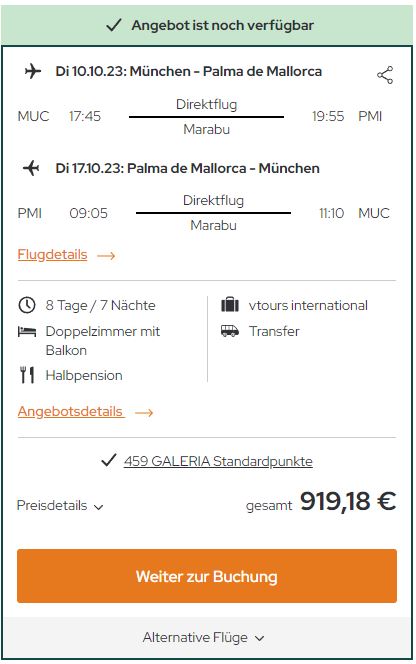
Task: Open 459 GALERIA Standardpunkte link
Action: tap(218, 461)
